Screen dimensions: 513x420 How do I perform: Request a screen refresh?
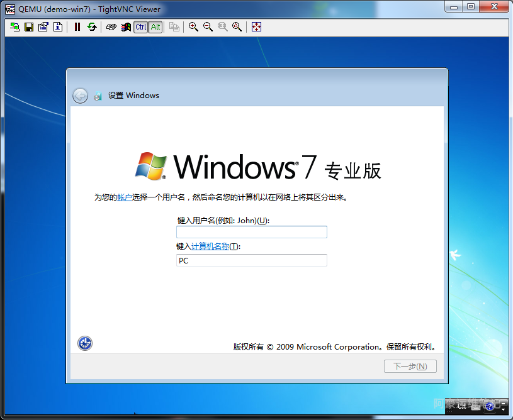pos(92,27)
